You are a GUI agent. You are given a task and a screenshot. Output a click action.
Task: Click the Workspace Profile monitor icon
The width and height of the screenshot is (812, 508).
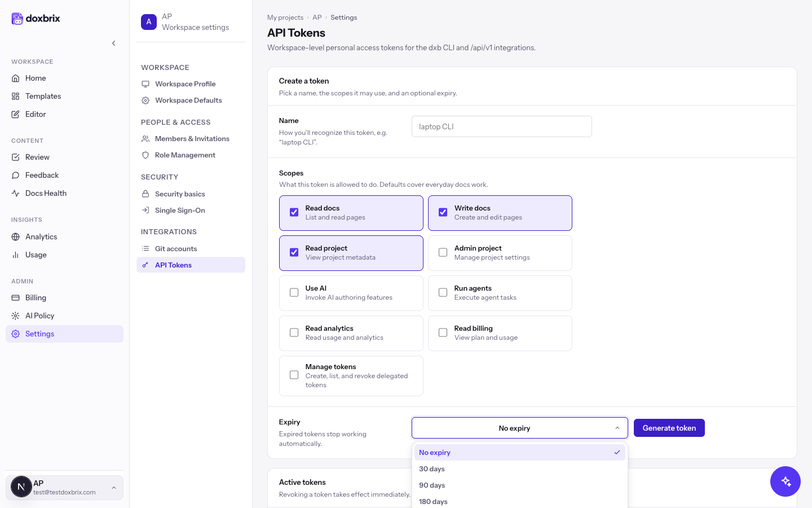(x=145, y=84)
